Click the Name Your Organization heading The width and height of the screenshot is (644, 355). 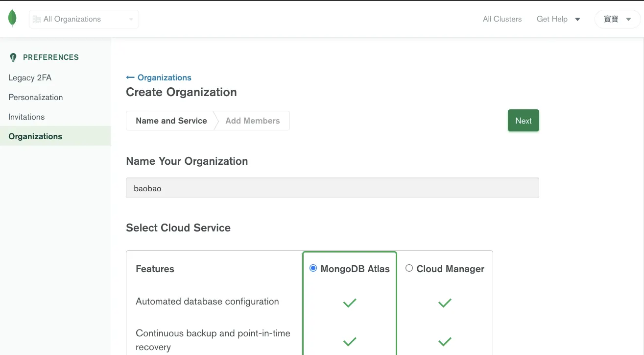[187, 161]
